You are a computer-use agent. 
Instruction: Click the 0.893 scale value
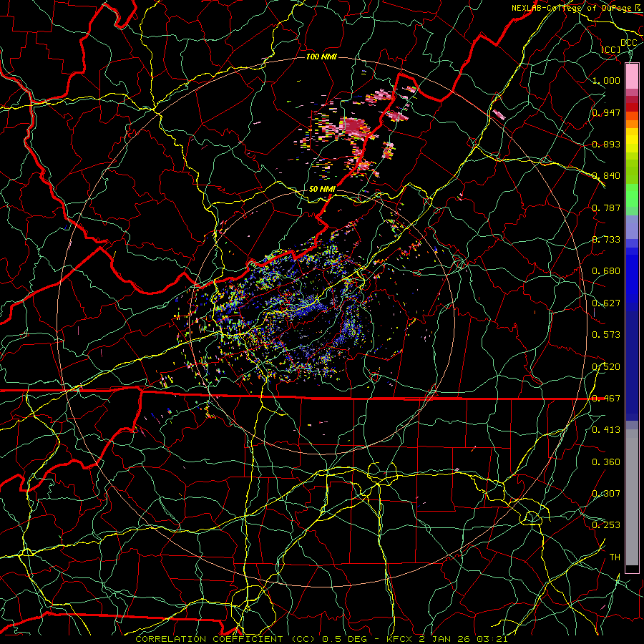click(606, 144)
